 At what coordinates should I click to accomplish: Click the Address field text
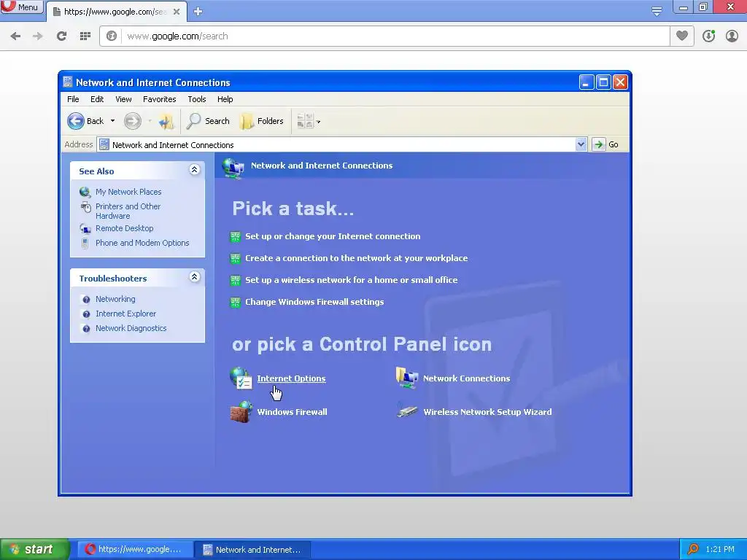(x=173, y=145)
